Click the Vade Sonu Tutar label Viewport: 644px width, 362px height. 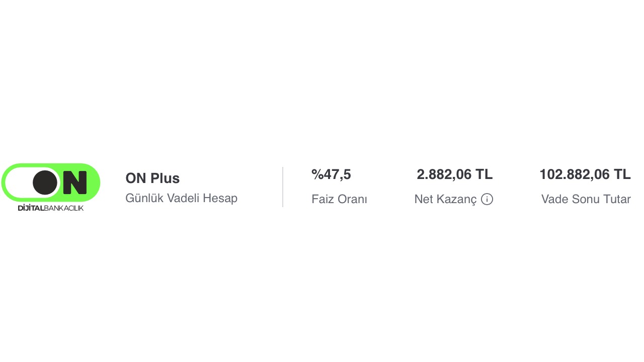[586, 199]
